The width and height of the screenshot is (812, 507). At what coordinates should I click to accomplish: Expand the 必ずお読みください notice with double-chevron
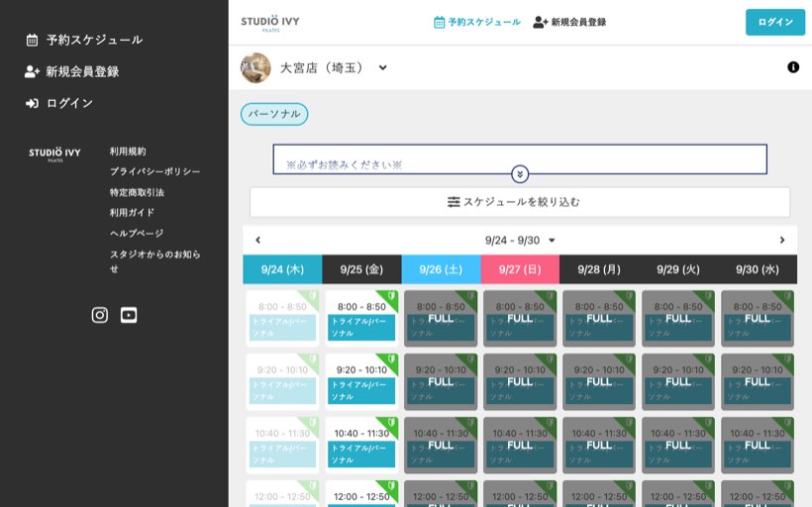tap(520, 174)
